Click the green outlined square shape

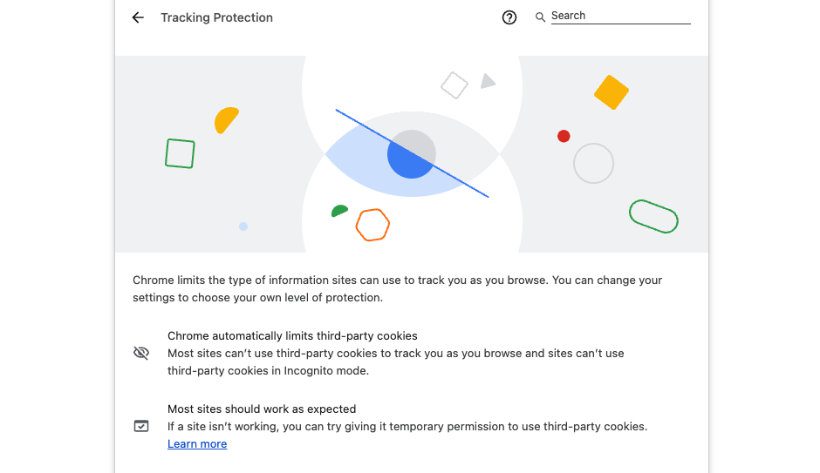(x=180, y=153)
